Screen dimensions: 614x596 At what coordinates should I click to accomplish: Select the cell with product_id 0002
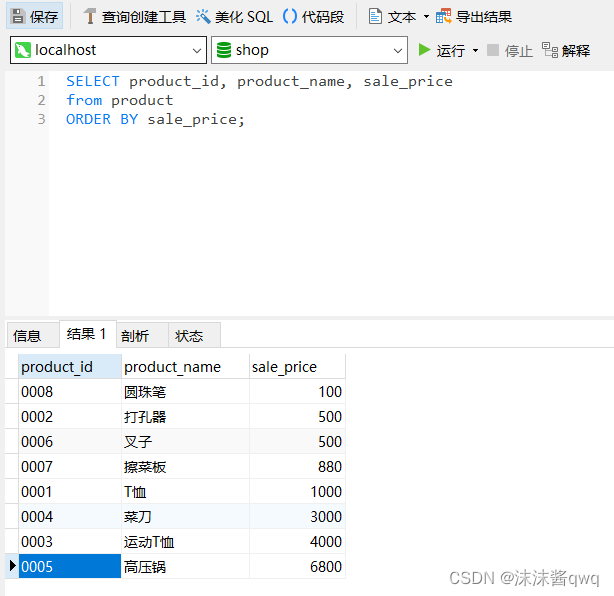tap(70, 417)
